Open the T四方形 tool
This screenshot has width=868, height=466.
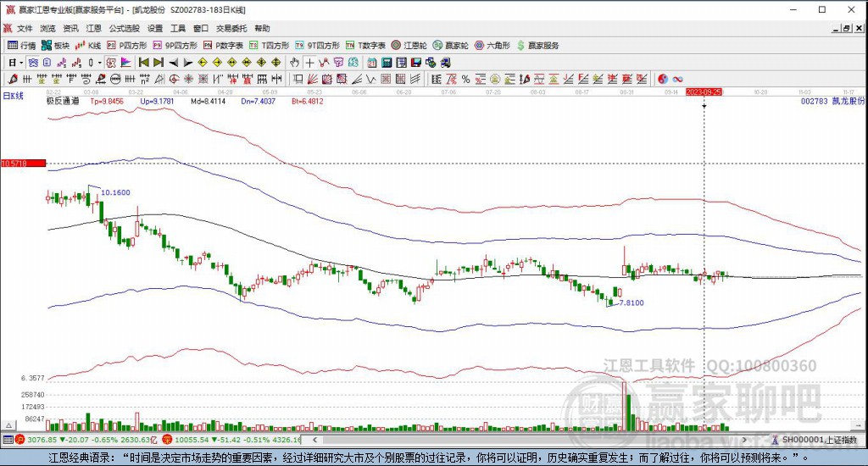click(269, 46)
